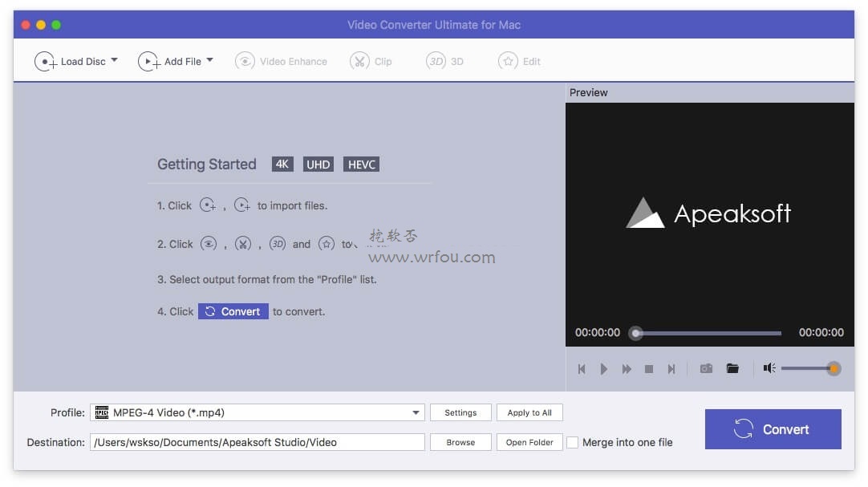The height and width of the screenshot is (487, 868).
Task: Start conversion with the large Convert button
Action: (x=773, y=429)
